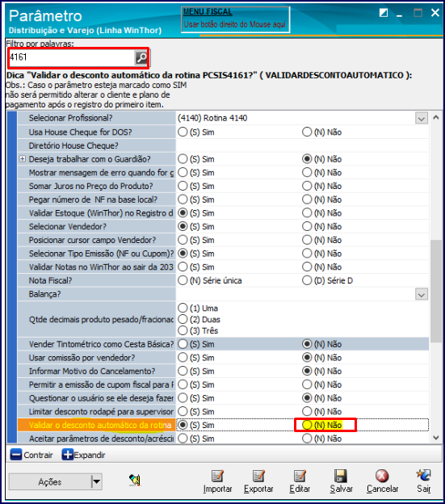Screen dimensions: 445x504
Task: Select (N) Não for Posicionar cursor campo Vendedor
Action: tap(307, 240)
